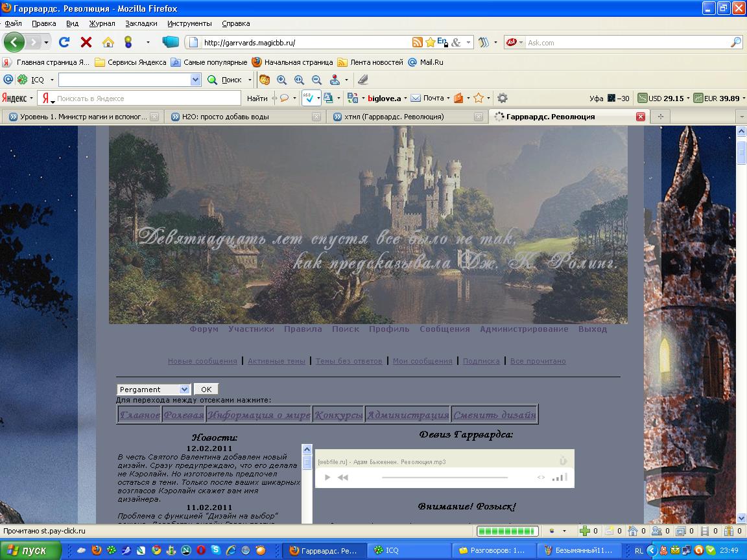The image size is (747, 560).
Task: Expand the back/forward history dropdown arrow
Action: (x=46, y=42)
